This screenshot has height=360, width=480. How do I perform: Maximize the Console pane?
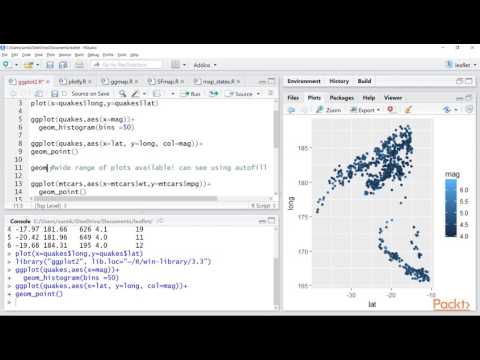pos(272,221)
